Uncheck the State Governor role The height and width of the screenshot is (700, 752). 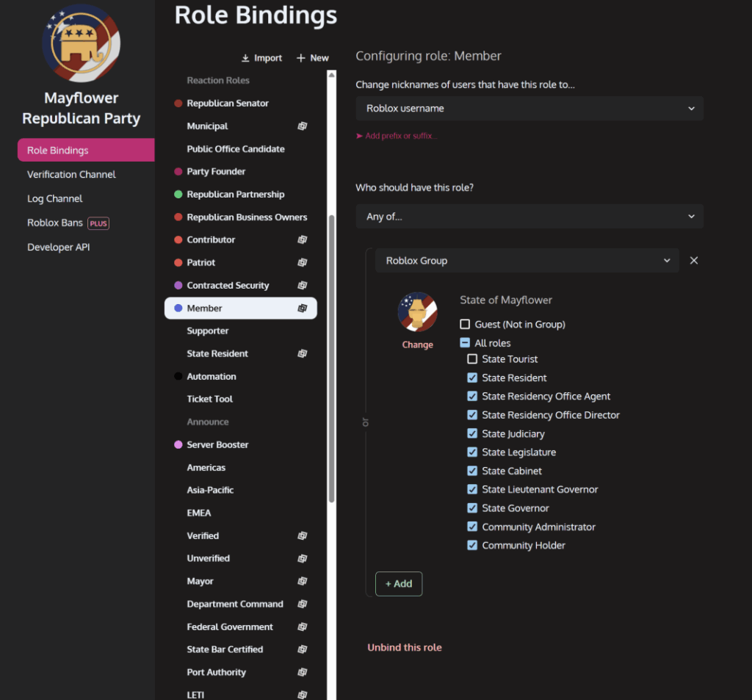pyautogui.click(x=472, y=508)
